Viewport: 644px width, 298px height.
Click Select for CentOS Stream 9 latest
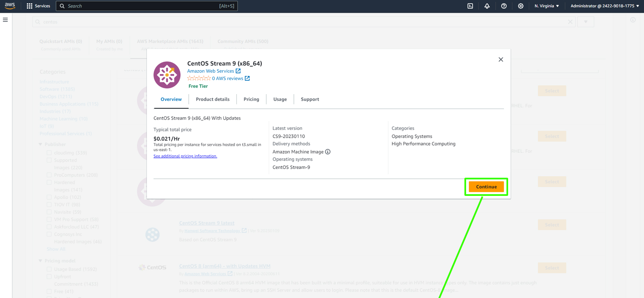pyautogui.click(x=552, y=225)
